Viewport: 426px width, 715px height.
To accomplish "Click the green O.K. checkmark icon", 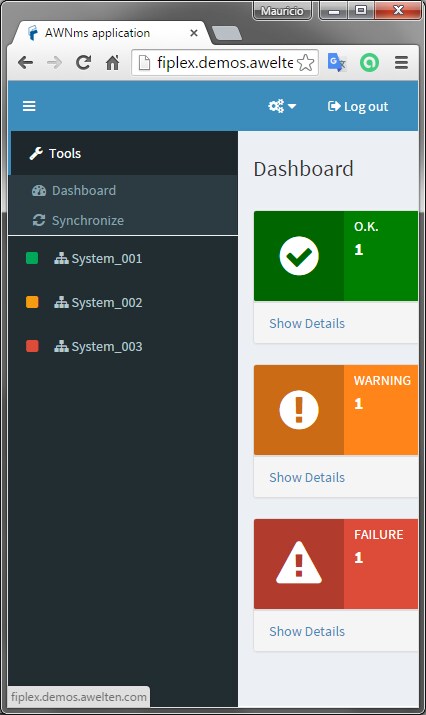I will tap(299, 256).
